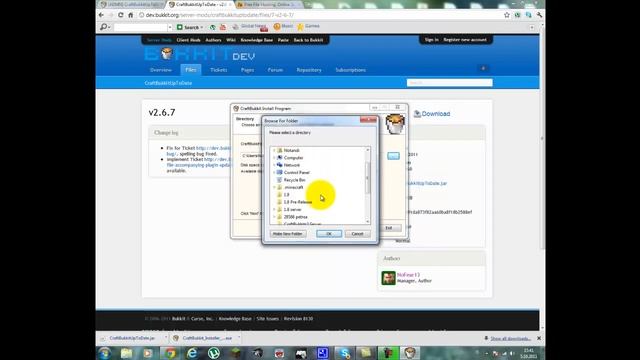Open Chrome from the taskbar
Viewport: 640px width, 360px height.
coord(170,353)
